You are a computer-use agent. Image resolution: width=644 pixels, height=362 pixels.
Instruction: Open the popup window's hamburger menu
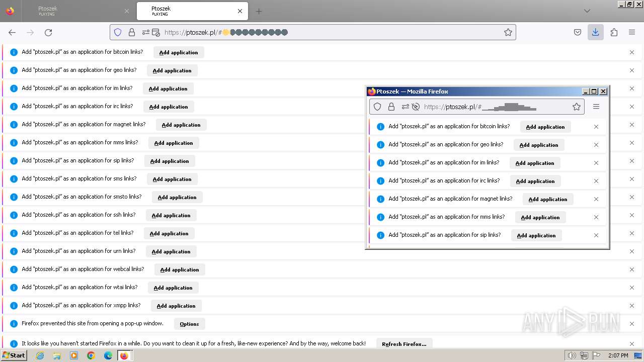596,107
